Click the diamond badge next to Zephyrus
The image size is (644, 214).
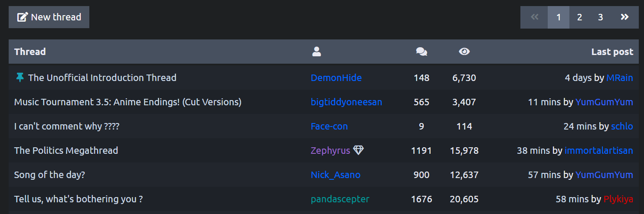pyautogui.click(x=358, y=150)
